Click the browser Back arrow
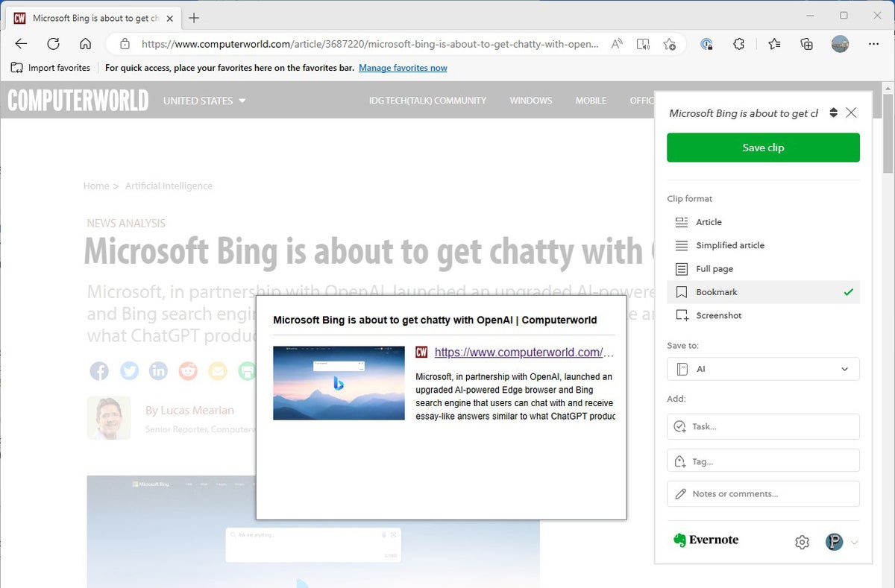 point(21,44)
